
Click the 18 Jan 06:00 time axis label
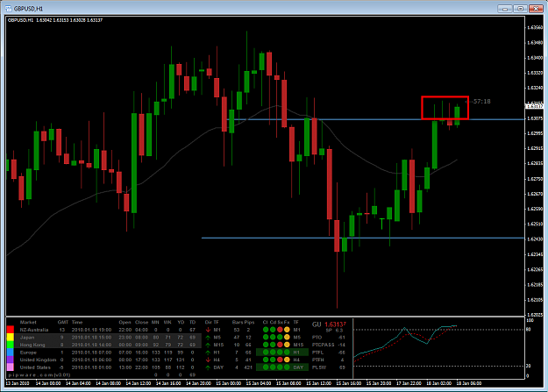(x=469, y=383)
